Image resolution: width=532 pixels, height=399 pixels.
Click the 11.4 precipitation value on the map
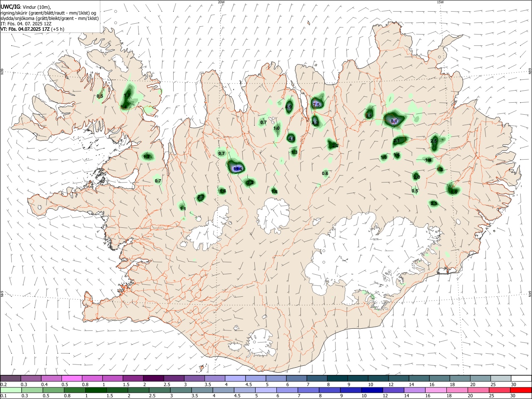[x=237, y=169]
